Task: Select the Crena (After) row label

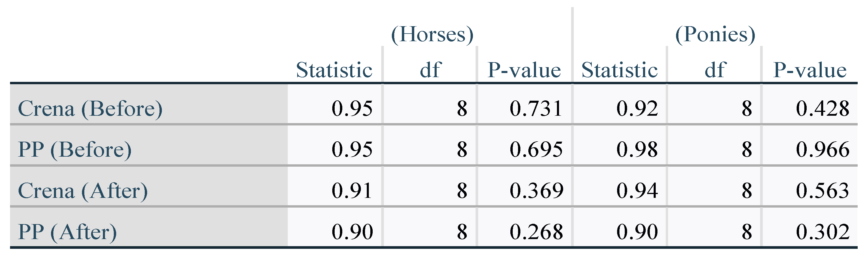Action: (x=83, y=191)
